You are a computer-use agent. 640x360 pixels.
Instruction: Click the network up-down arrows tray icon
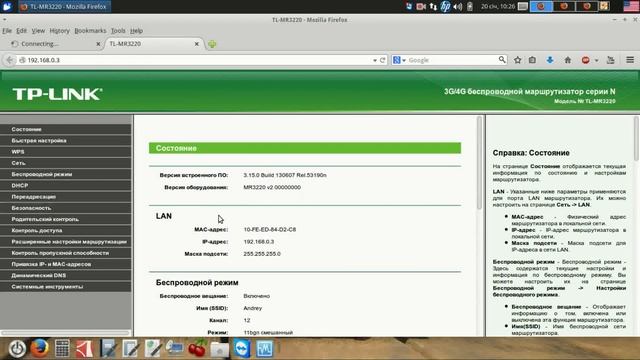433,7
